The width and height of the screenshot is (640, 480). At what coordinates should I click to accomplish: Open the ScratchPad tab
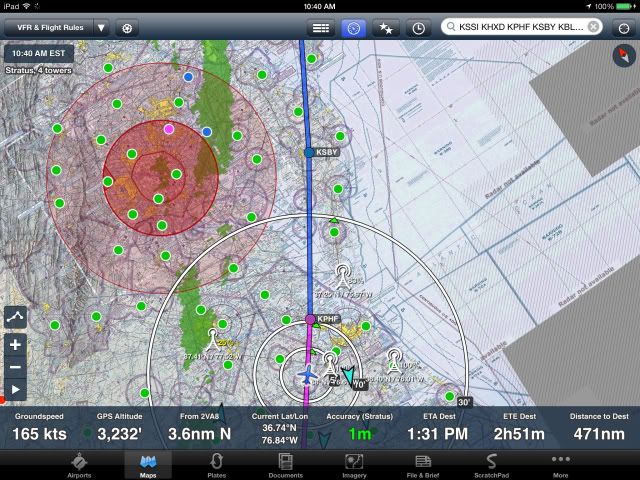(491, 463)
